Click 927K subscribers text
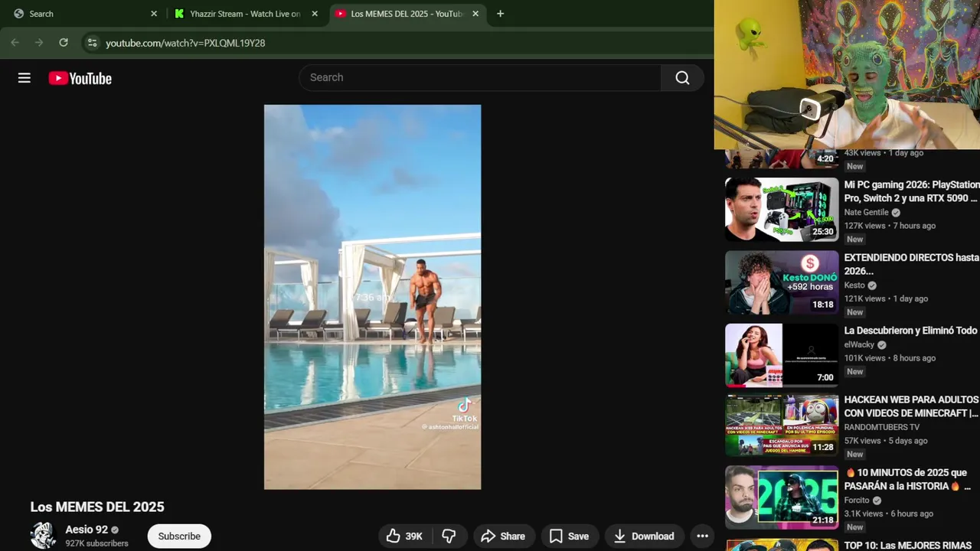Screen dimensions: 980x551 click(96, 543)
